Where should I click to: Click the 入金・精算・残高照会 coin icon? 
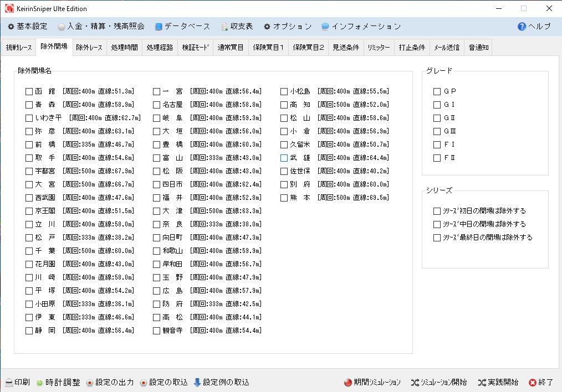pos(62,27)
